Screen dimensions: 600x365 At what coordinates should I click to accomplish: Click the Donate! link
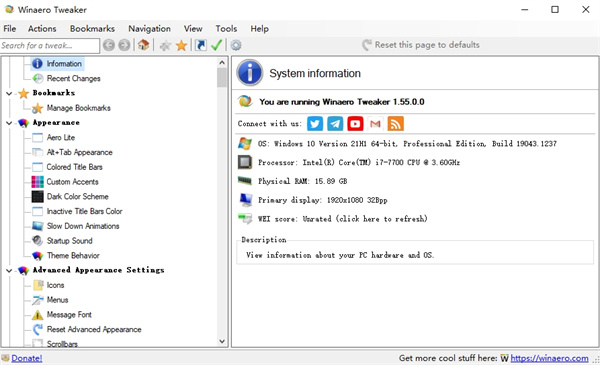click(27, 358)
